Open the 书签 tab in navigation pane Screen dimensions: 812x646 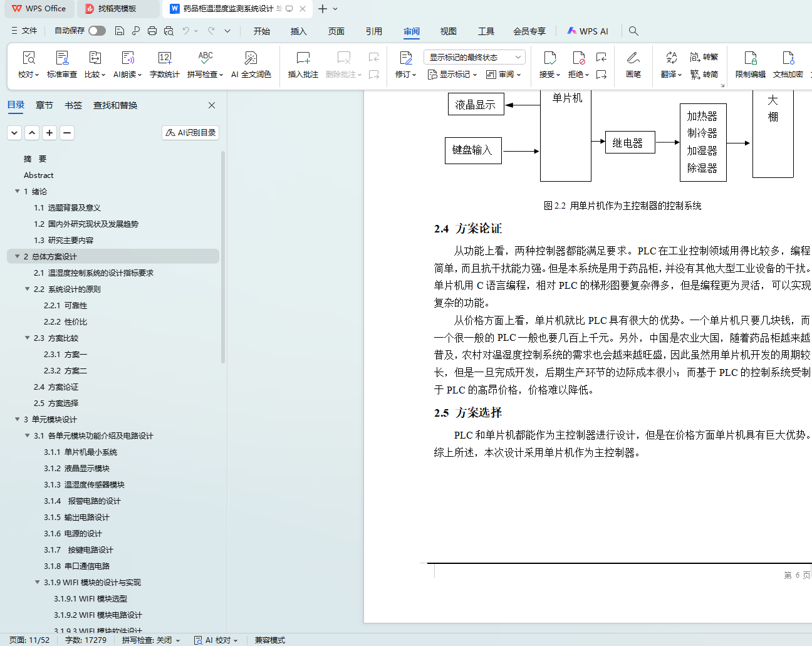tap(73, 105)
